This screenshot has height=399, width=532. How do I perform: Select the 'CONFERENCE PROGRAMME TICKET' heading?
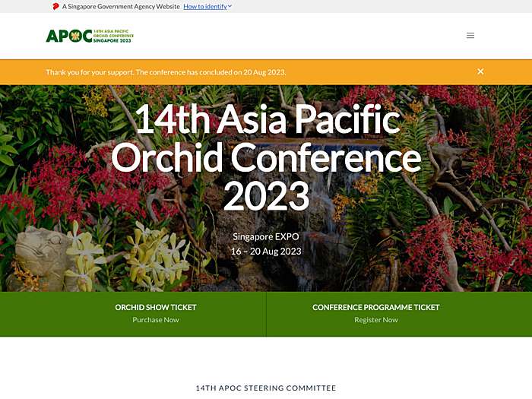376,307
